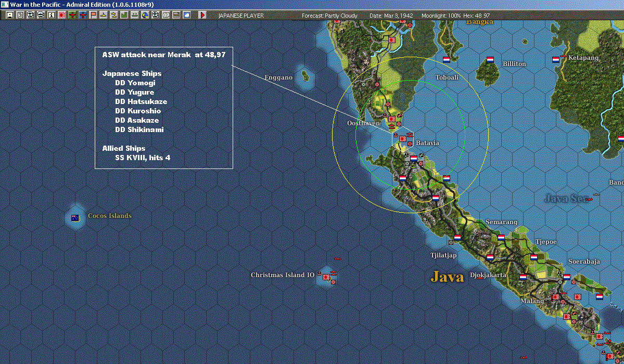Click the 'Date: Mar 3, 1942' status text

click(391, 16)
